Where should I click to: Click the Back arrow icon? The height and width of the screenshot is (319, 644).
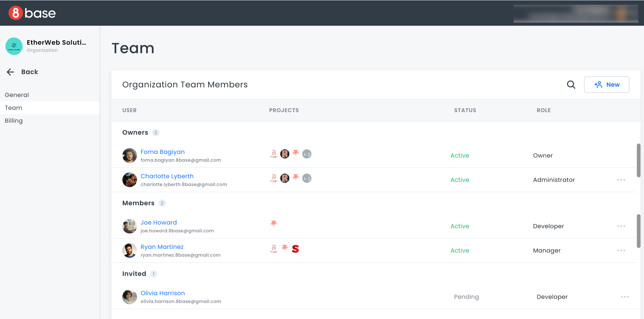coord(10,72)
